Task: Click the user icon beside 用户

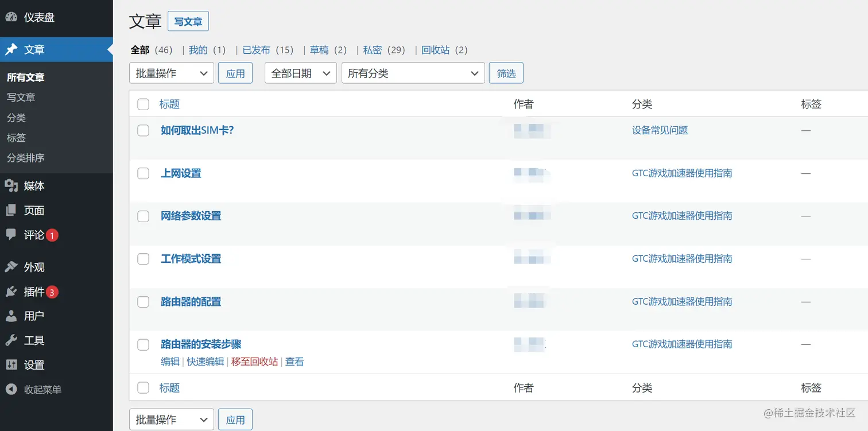Action: tap(11, 316)
